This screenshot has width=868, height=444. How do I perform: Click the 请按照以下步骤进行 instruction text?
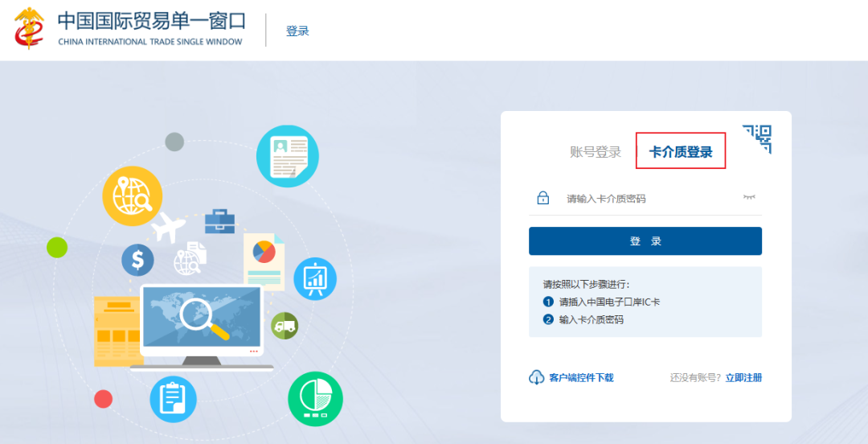tap(586, 285)
